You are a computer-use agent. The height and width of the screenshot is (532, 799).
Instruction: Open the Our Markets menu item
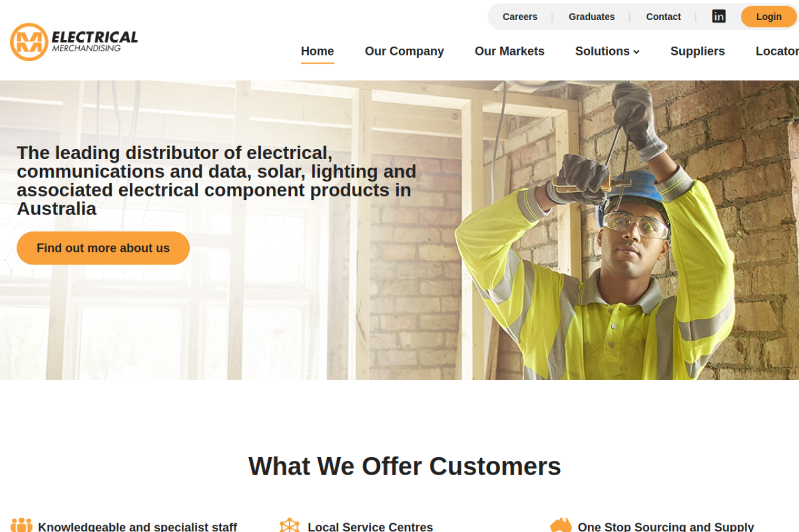(509, 51)
